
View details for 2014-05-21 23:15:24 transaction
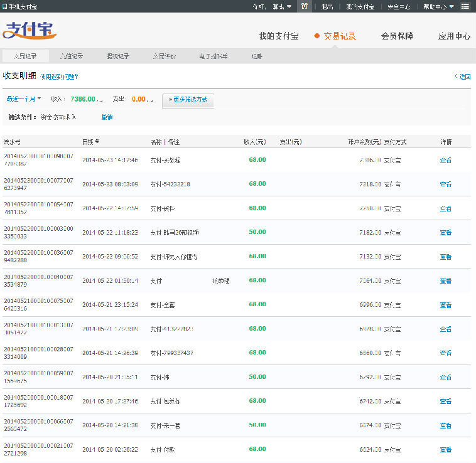click(446, 305)
